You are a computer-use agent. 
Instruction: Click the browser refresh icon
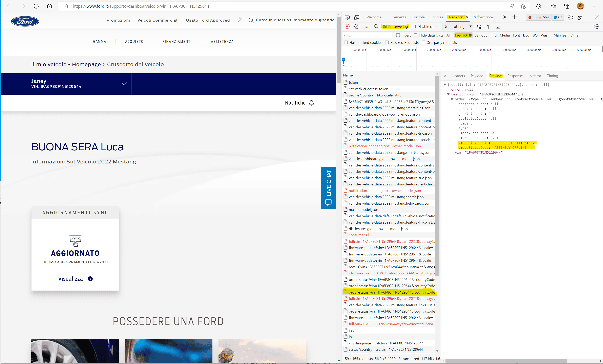point(36,6)
